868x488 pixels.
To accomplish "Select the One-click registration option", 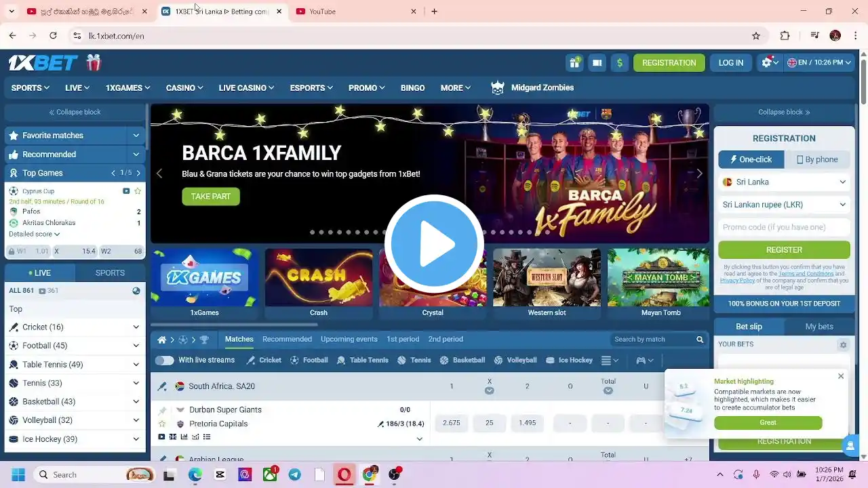I will [751, 159].
